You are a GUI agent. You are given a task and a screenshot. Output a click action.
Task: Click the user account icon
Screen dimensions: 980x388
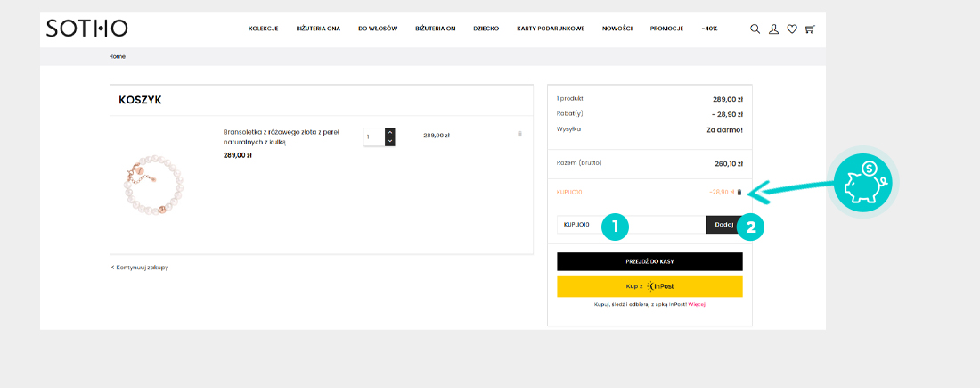pos(773,29)
